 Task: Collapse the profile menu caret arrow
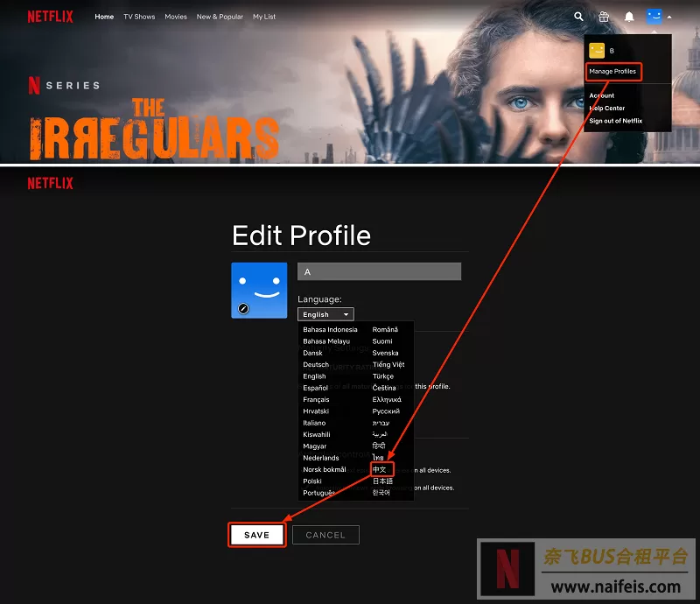669,17
